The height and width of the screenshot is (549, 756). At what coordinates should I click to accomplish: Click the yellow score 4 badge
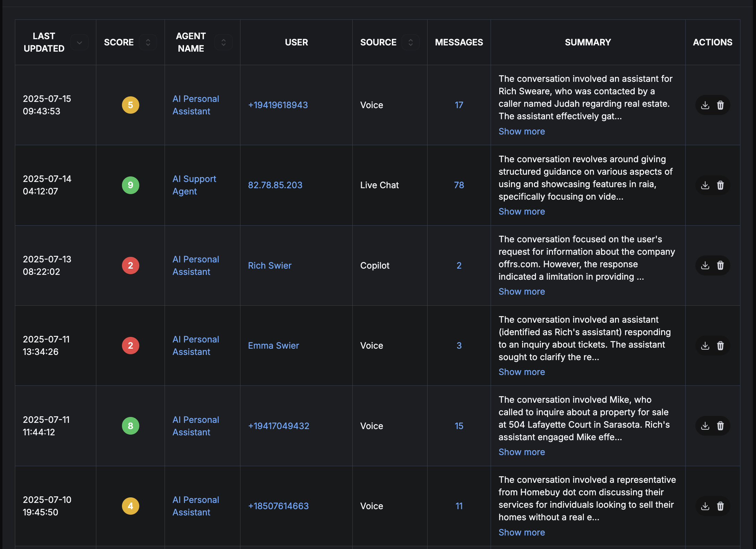pyautogui.click(x=130, y=506)
